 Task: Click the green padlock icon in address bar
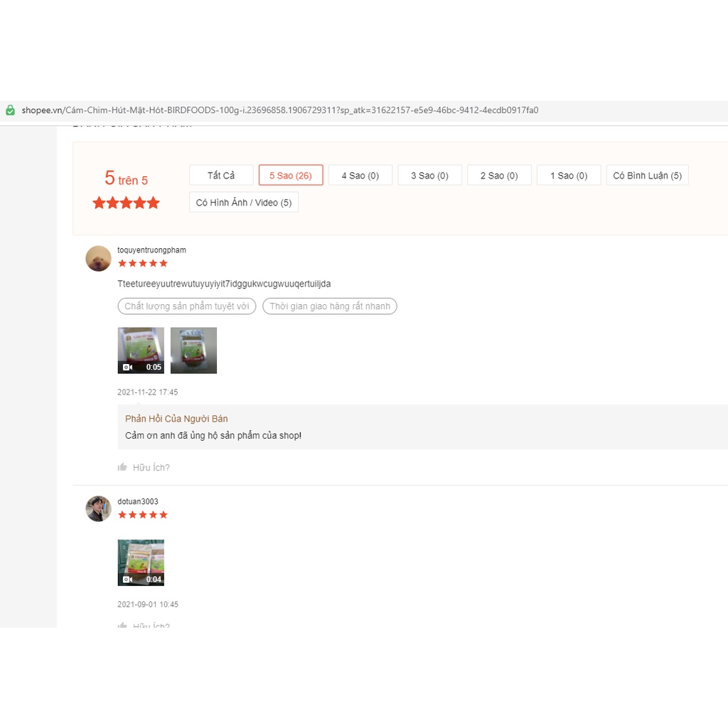click(x=10, y=110)
